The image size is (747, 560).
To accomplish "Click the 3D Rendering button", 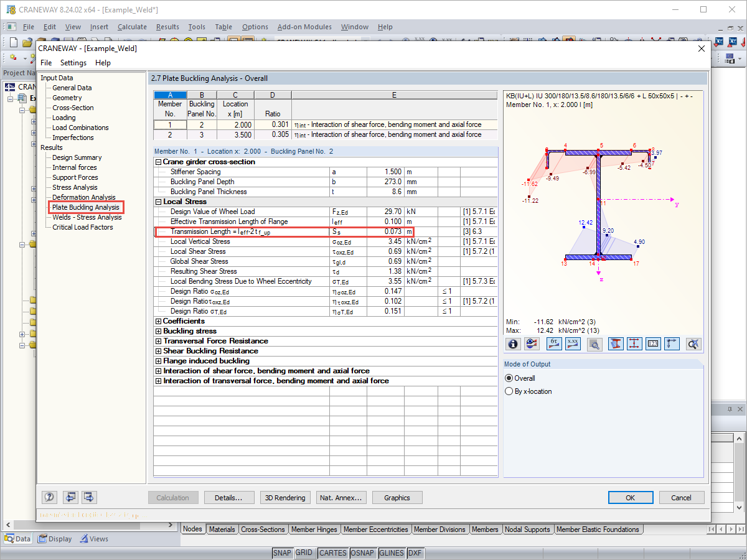I will (x=285, y=498).
